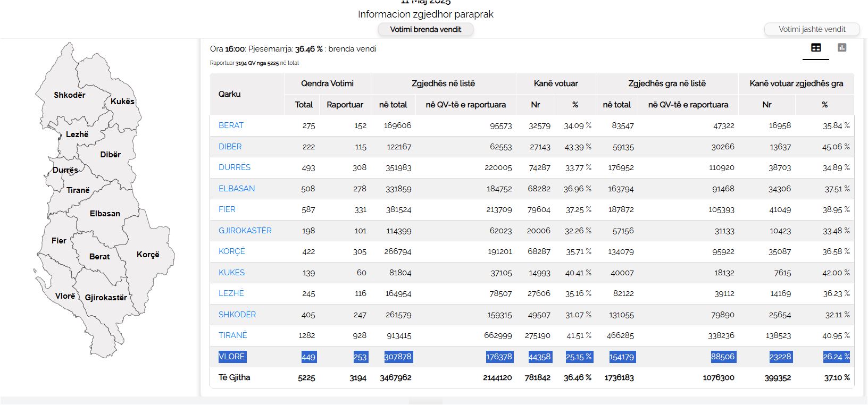Open the KUKËS county link
The width and height of the screenshot is (868, 405).
coord(231,273)
